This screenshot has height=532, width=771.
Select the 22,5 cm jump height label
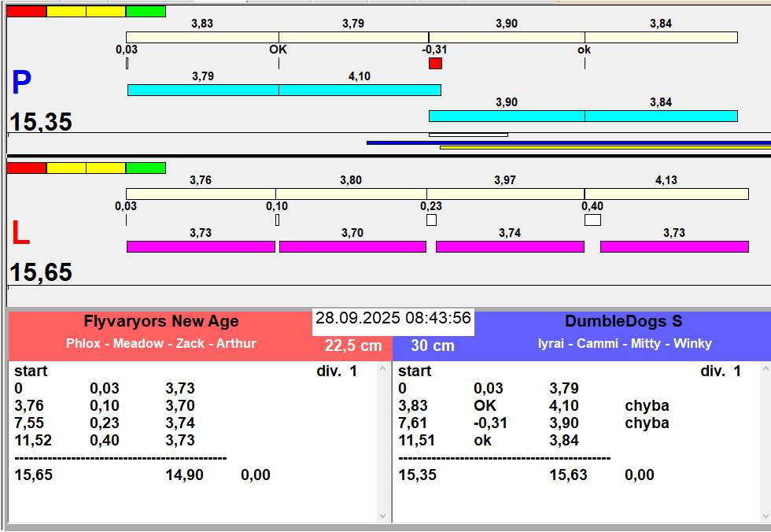click(353, 346)
